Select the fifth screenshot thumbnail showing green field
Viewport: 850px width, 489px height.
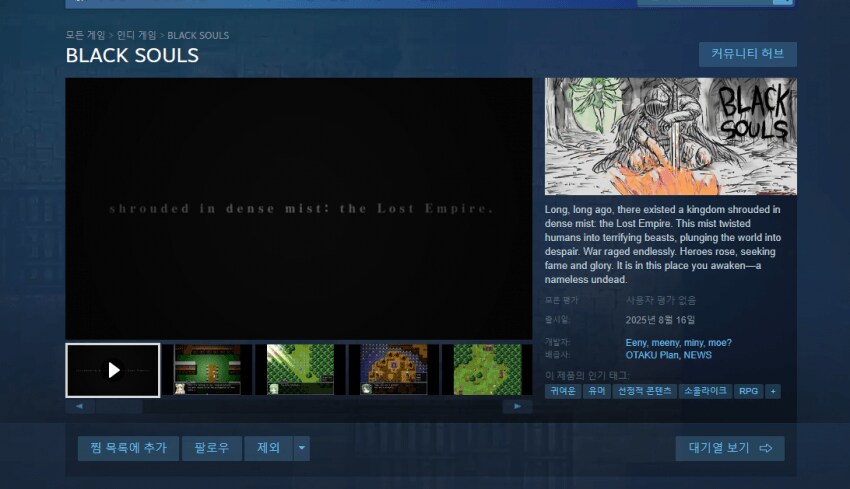click(x=487, y=370)
